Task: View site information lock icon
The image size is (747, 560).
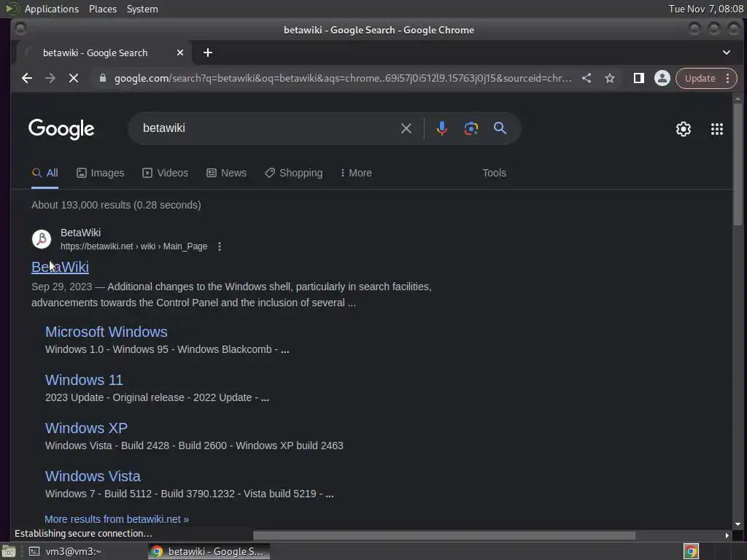Action: pyautogui.click(x=102, y=78)
